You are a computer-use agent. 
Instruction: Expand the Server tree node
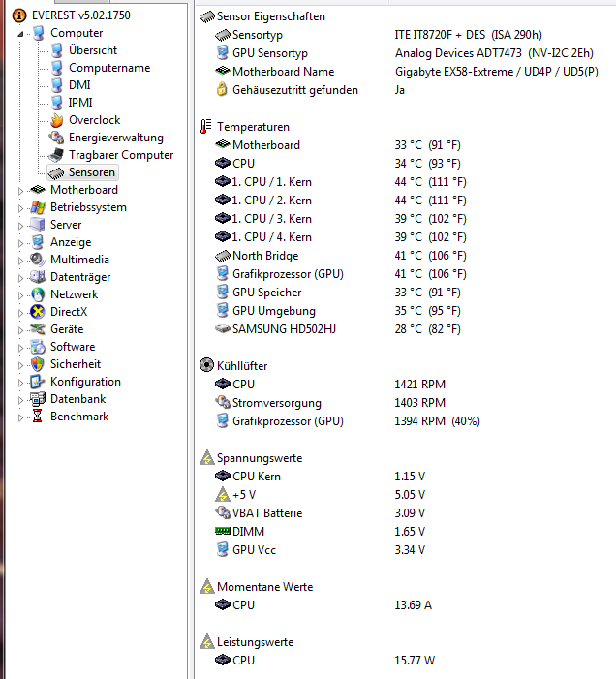click(20, 226)
